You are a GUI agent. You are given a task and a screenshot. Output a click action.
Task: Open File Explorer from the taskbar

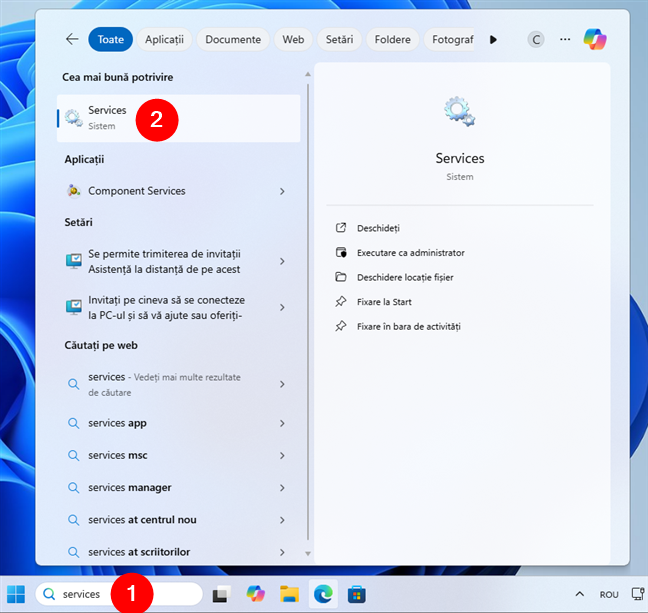pos(290,594)
